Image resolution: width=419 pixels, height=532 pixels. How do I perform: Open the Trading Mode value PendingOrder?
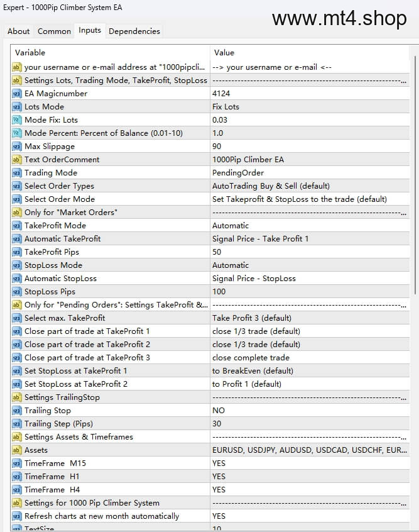pos(310,173)
